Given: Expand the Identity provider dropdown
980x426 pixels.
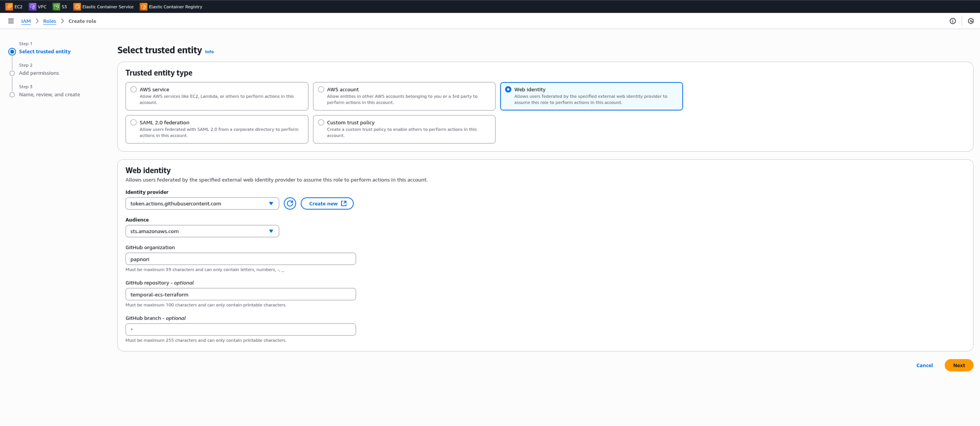Looking at the screenshot, I should tap(202, 203).
